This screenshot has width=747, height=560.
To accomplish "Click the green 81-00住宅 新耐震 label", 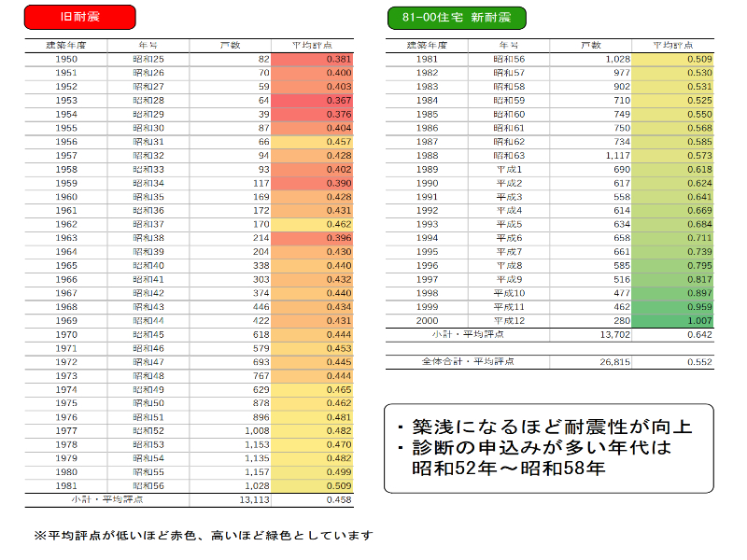I will click(x=456, y=17).
